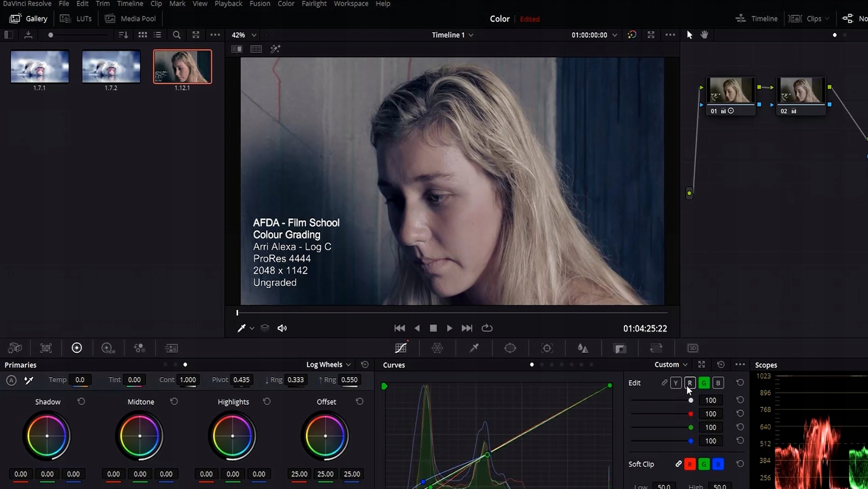The width and height of the screenshot is (868, 489).
Task: Reset the Shadow color wheel
Action: (81, 401)
